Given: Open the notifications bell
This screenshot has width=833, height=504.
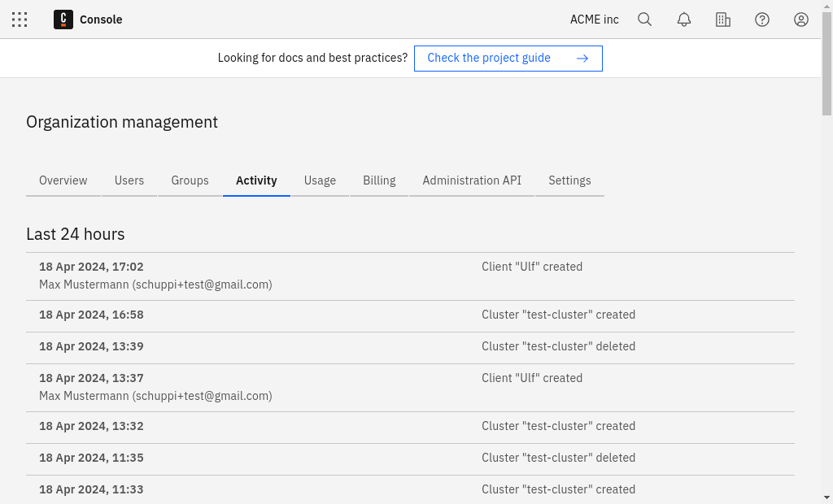Looking at the screenshot, I should [x=684, y=20].
